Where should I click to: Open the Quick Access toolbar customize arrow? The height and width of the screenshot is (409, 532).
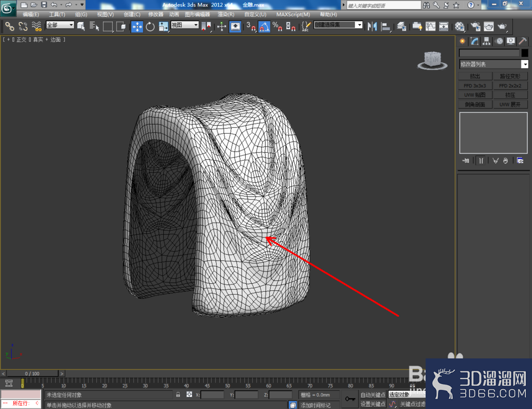pyautogui.click(x=82, y=5)
